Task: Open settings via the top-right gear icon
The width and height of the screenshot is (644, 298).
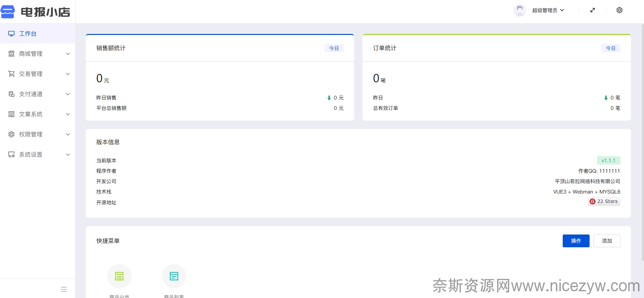Action: pos(619,10)
